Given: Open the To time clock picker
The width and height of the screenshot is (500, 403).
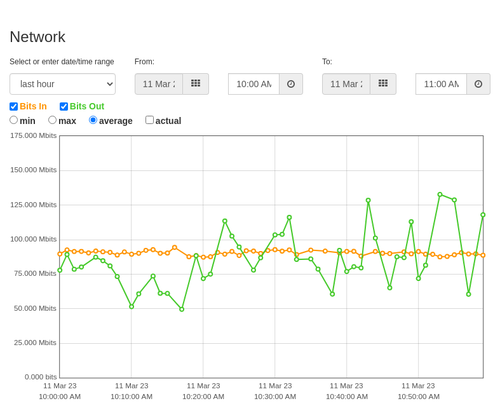Looking at the screenshot, I should click(478, 84).
